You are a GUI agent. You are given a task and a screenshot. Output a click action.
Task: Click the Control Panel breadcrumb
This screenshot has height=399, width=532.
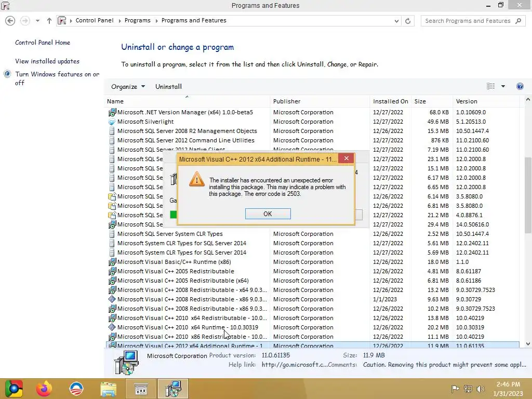[x=95, y=20]
